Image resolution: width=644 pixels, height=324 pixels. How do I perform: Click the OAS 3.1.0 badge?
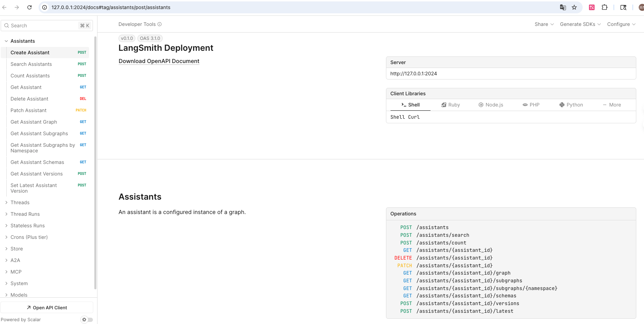(x=150, y=39)
